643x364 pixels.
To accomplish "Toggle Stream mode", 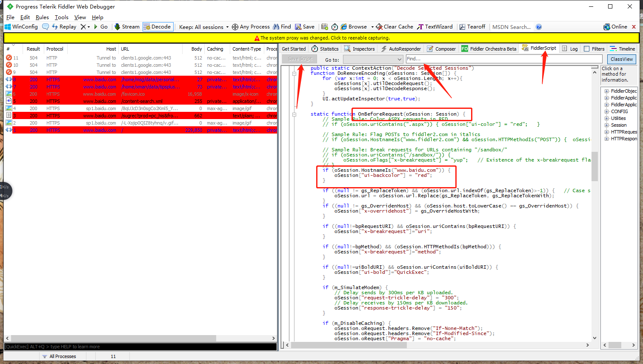I will click(x=126, y=26).
